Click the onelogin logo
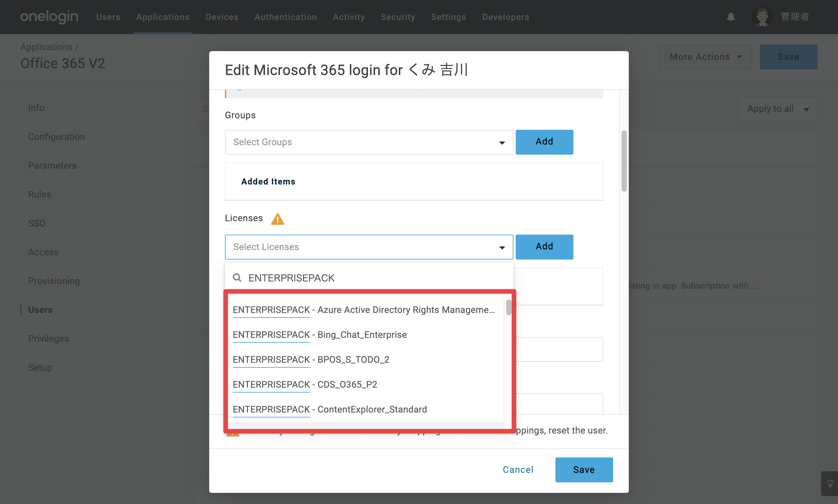 (x=49, y=17)
